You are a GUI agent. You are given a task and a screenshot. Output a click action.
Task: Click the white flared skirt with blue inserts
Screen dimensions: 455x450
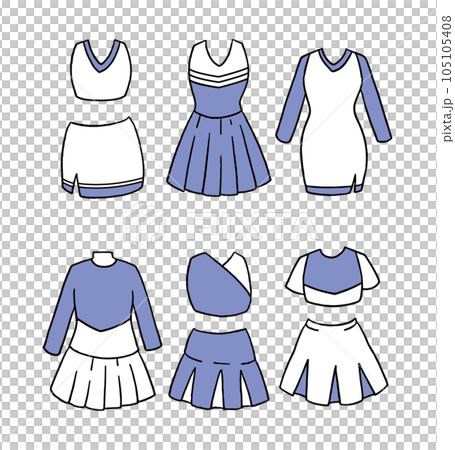[x=334, y=362]
